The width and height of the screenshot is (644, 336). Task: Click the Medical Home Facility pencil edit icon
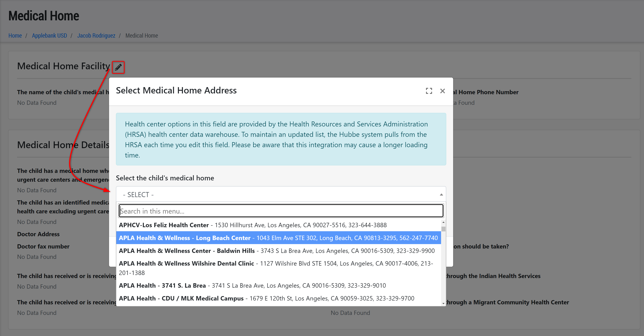(x=118, y=67)
